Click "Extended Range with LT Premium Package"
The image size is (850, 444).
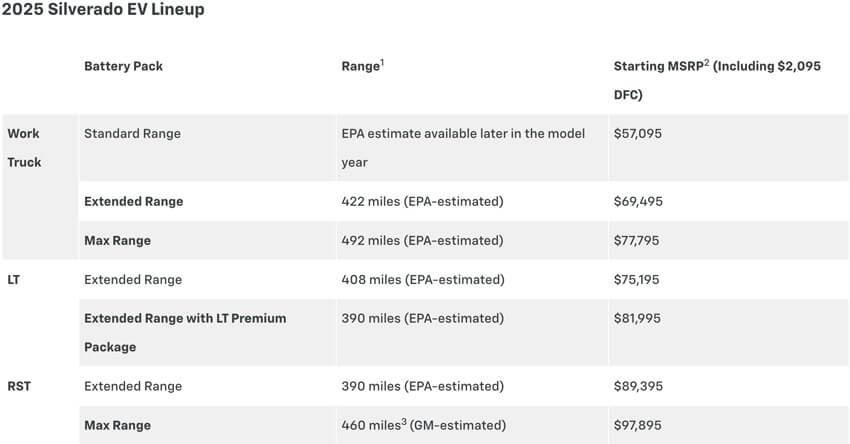185,332
